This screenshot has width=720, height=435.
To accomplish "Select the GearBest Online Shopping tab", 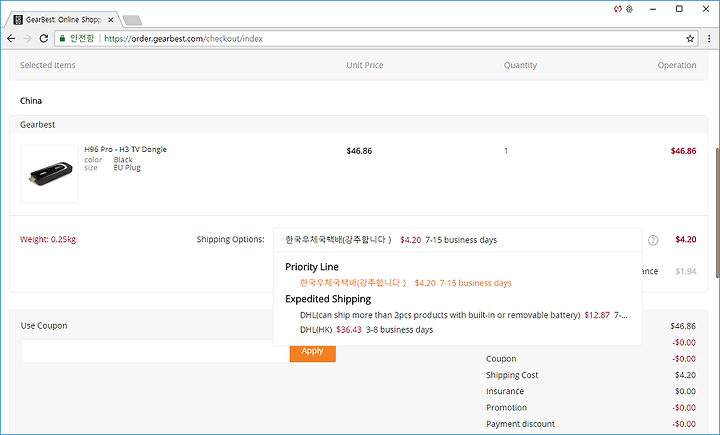I will coord(63,20).
